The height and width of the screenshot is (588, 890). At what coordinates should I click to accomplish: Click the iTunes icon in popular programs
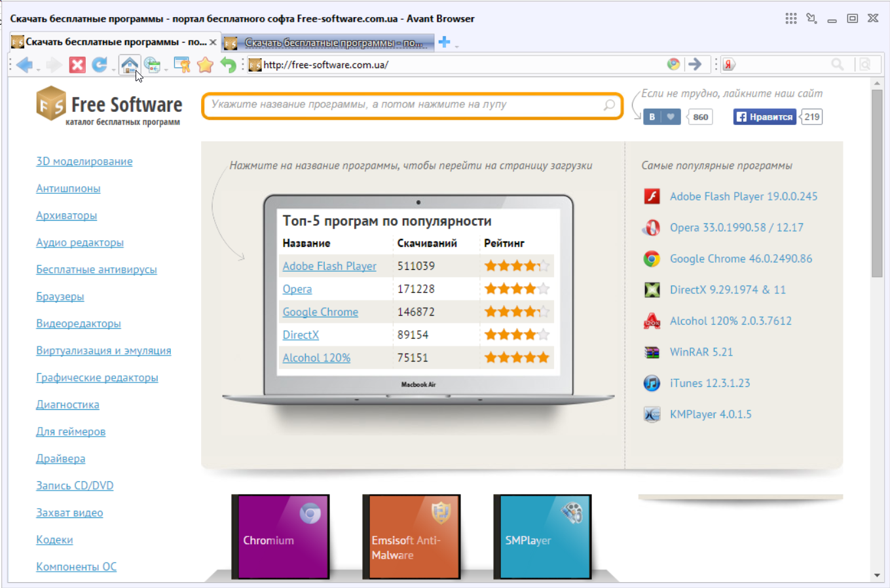coord(652,383)
